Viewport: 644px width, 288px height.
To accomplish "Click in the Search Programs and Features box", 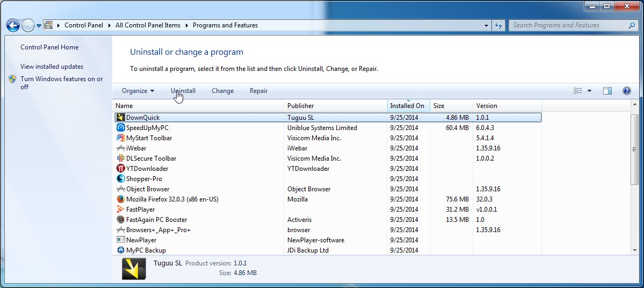I will (568, 25).
